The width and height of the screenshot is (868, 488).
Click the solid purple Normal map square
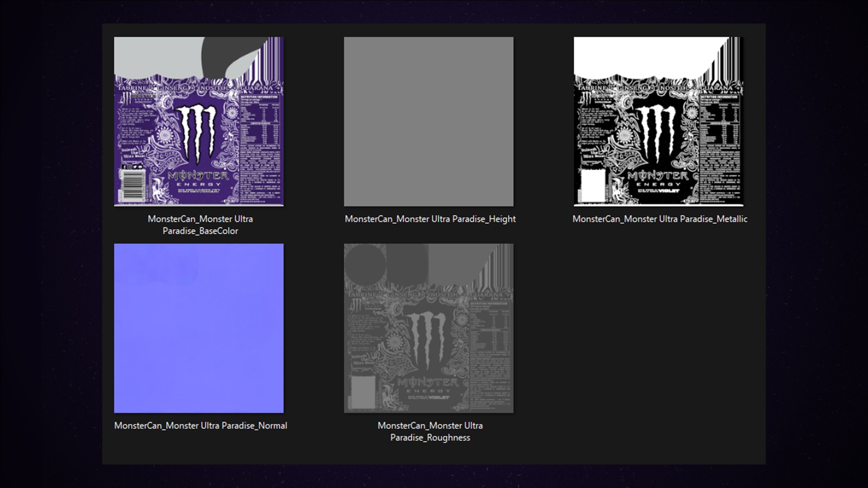tap(199, 328)
